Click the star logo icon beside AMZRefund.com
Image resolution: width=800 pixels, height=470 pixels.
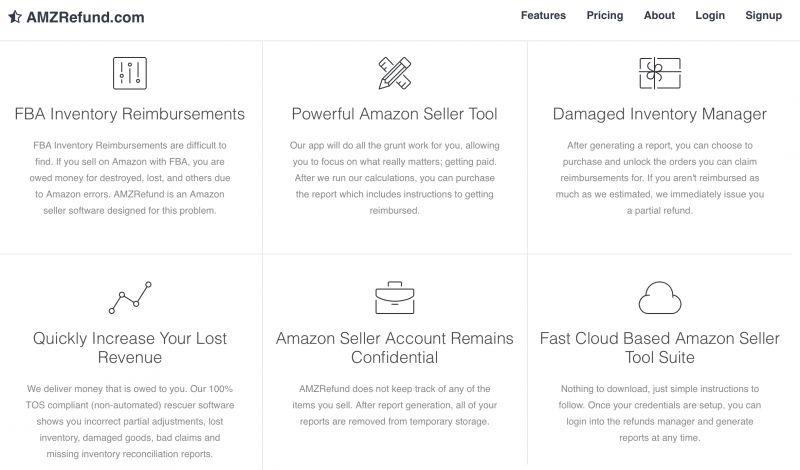point(15,17)
